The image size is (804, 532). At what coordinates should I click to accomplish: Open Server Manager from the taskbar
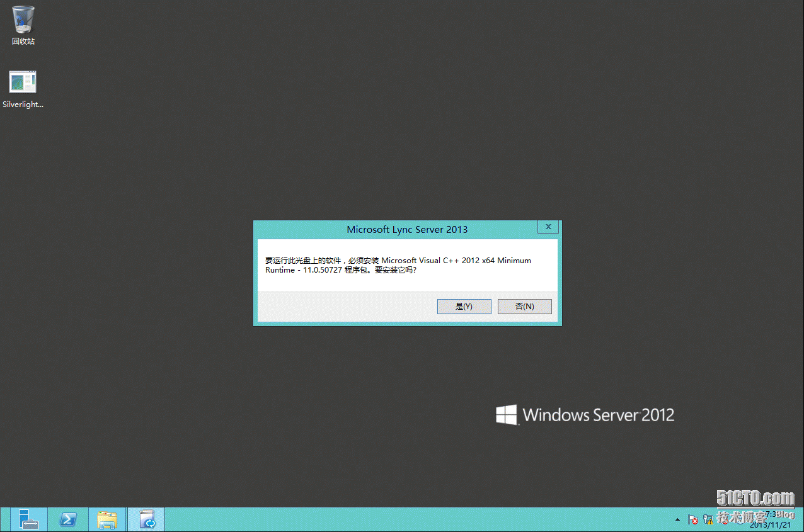(x=28, y=519)
